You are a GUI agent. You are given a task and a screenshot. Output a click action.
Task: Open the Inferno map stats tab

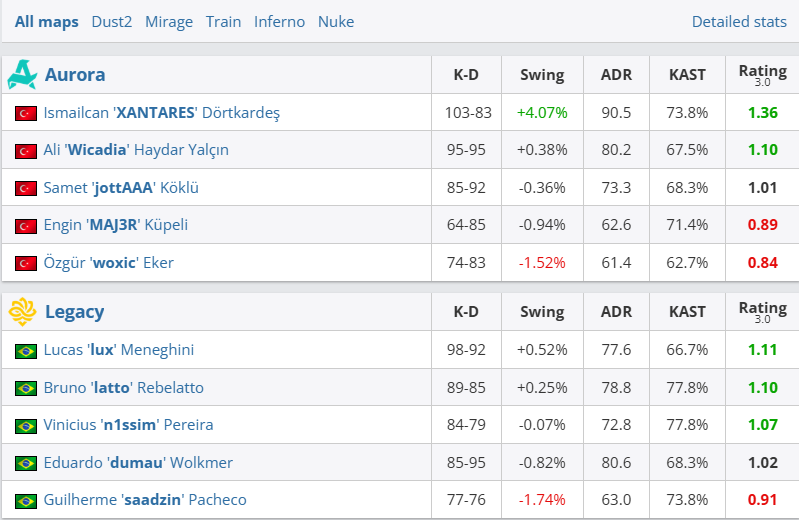(x=279, y=21)
